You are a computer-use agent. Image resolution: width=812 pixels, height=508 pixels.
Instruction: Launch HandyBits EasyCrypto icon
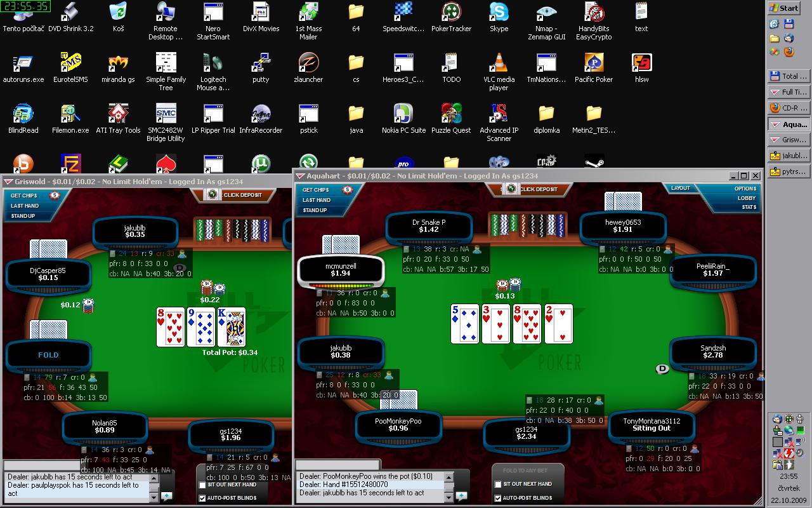pos(594,21)
